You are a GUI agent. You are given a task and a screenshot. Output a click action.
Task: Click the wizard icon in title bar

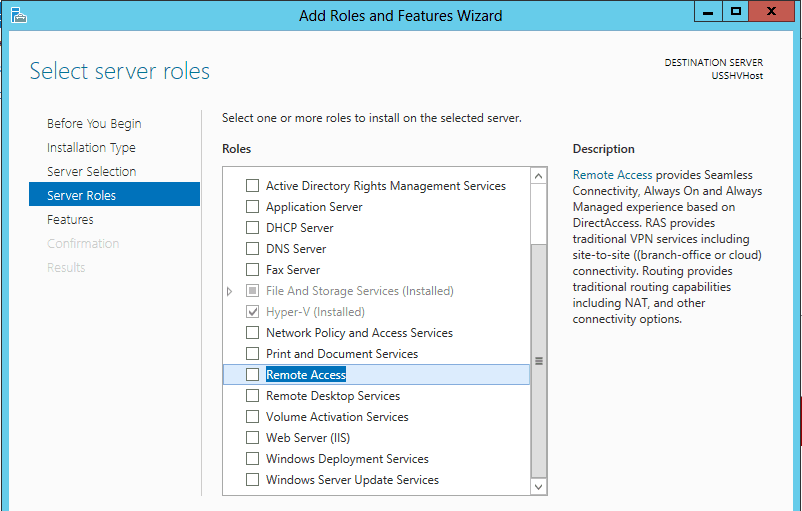18,15
